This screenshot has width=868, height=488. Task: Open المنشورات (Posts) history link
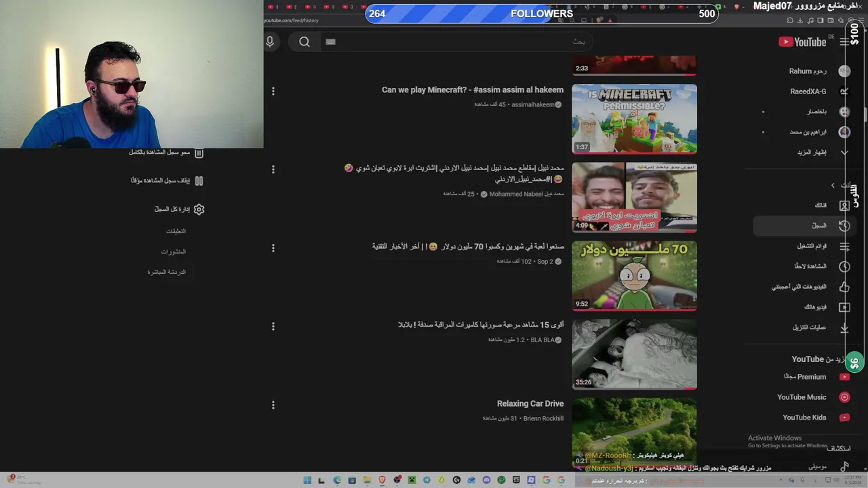pyautogui.click(x=174, y=251)
